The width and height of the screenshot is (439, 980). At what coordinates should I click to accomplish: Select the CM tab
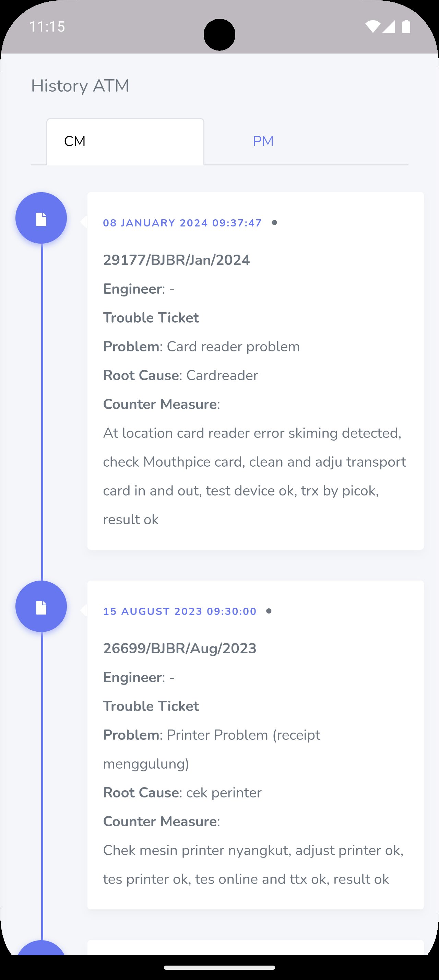(x=126, y=141)
